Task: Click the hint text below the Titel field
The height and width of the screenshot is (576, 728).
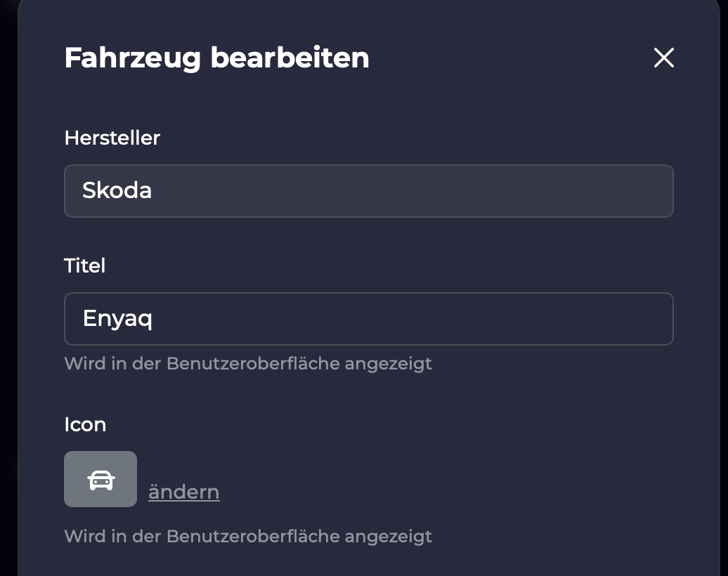Action: pos(247,363)
